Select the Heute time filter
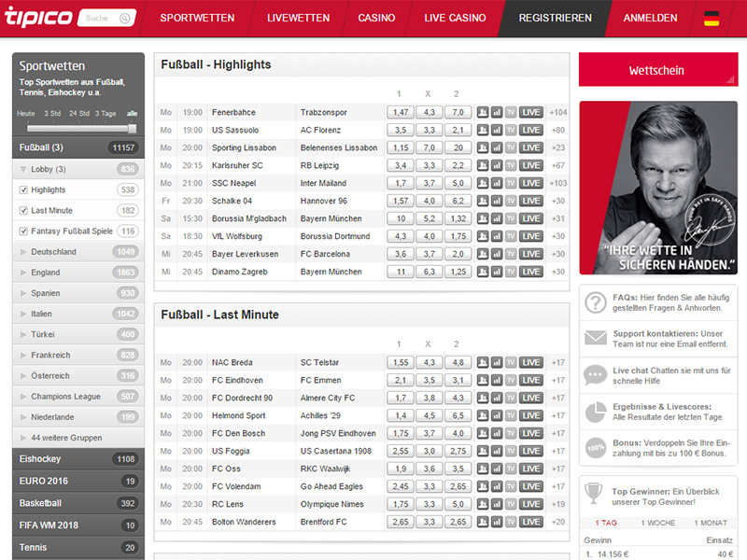This screenshot has height=560, width=747. [26, 113]
